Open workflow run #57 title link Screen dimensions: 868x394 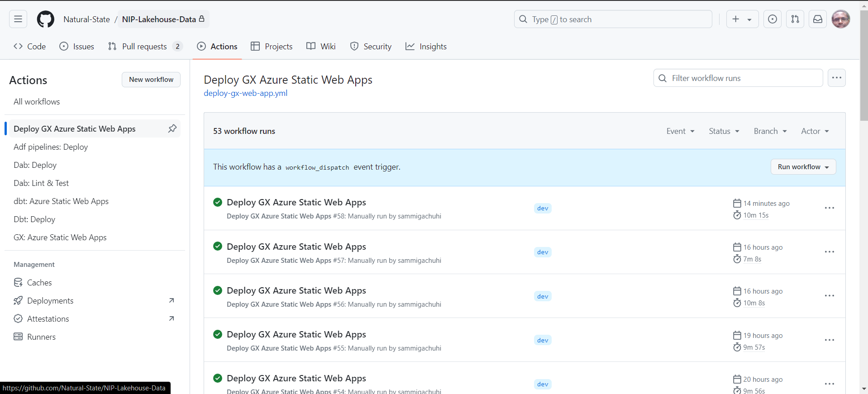(x=296, y=247)
